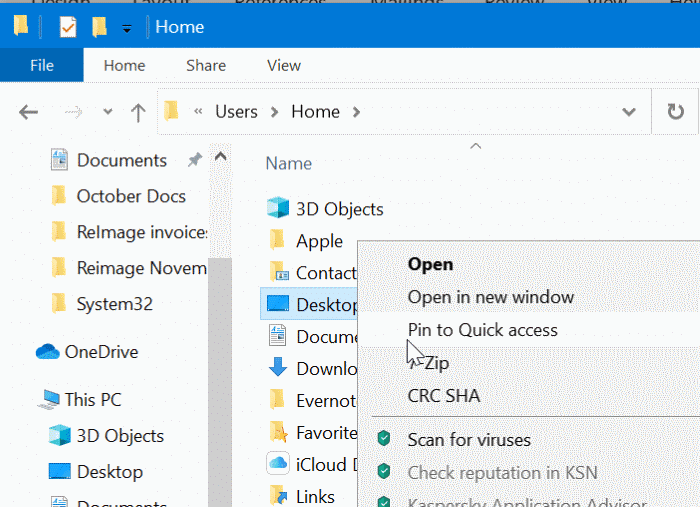Screen dimensions: 700x507
Task: Choose Open from context menu
Action: point(430,264)
